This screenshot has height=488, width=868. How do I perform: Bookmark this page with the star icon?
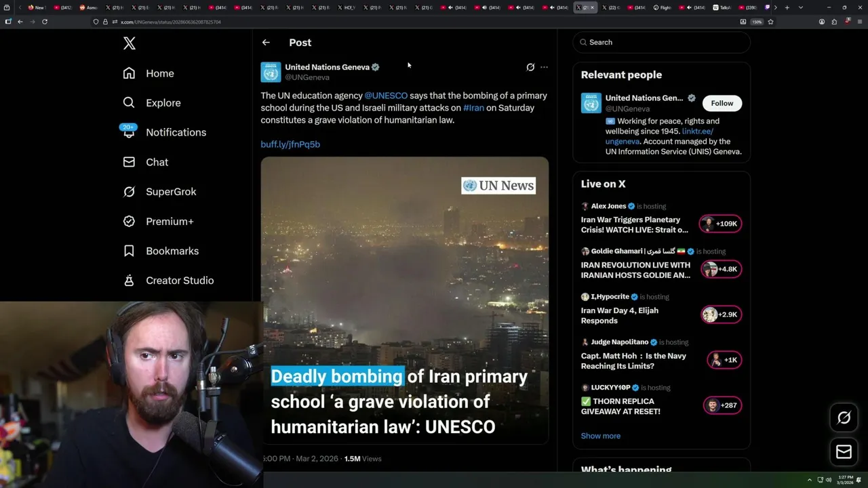pos(770,22)
